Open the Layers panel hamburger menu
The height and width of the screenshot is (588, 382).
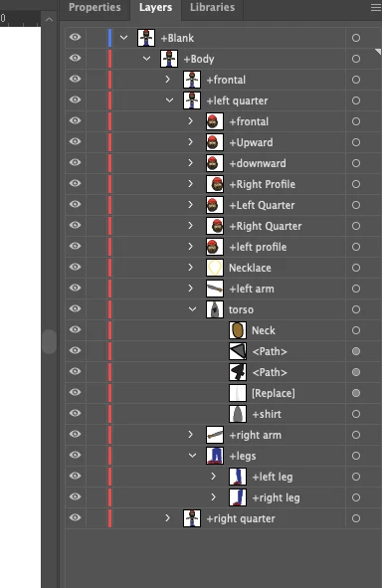click(376, 8)
